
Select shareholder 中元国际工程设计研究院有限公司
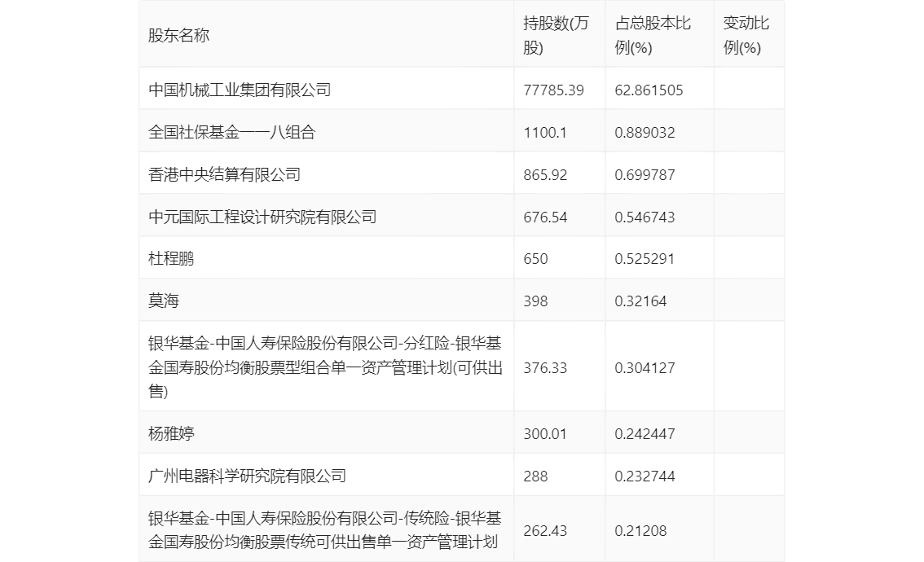pos(262,217)
